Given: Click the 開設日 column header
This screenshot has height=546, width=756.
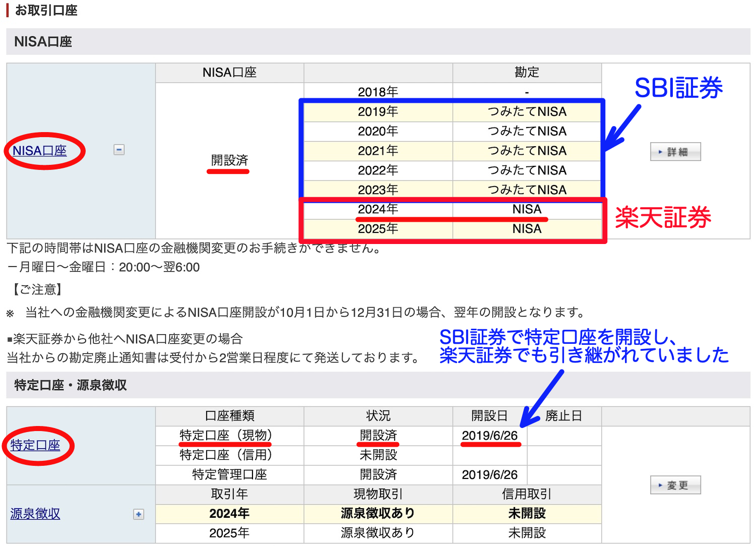Looking at the screenshot, I should tap(490, 416).
